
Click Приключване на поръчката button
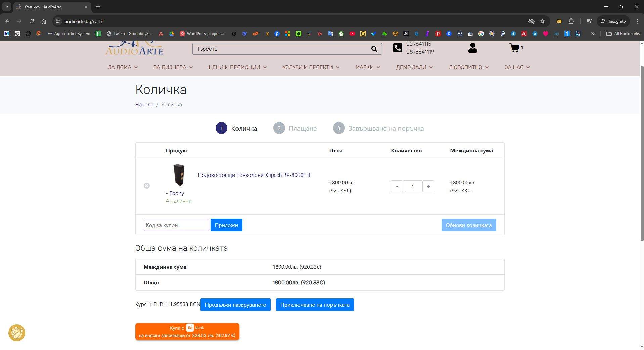tap(315, 305)
